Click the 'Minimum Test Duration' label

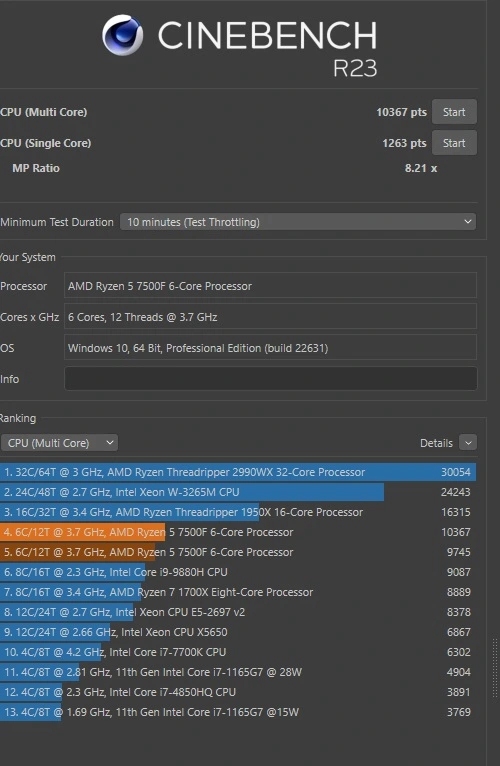[57, 222]
